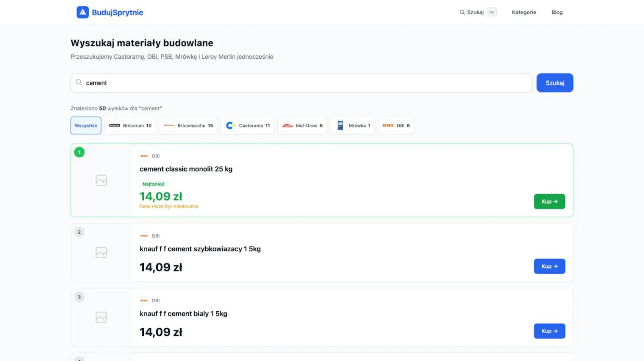The width and height of the screenshot is (644, 361).
Task: Click the Cena moze byc nieaktualna warning
Action: 169,206
